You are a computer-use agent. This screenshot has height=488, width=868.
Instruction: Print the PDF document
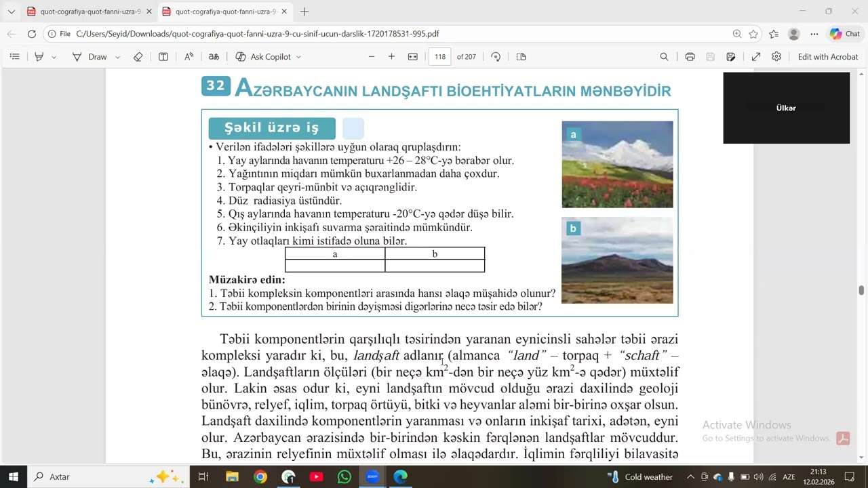pos(690,57)
